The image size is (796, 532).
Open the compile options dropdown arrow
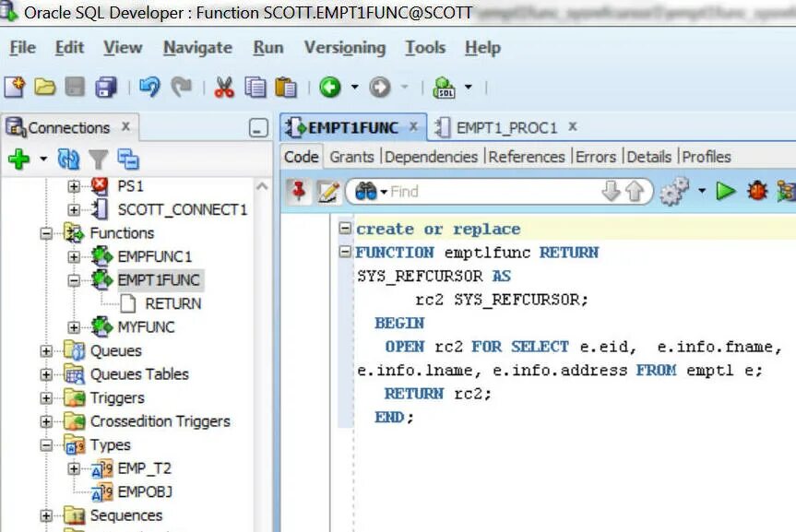[702, 192]
